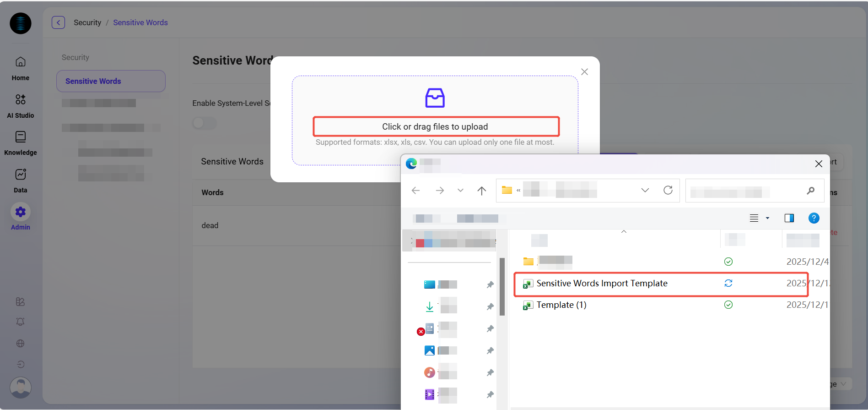
Task: Select Sensitive Words Import Template file
Action: pos(602,284)
